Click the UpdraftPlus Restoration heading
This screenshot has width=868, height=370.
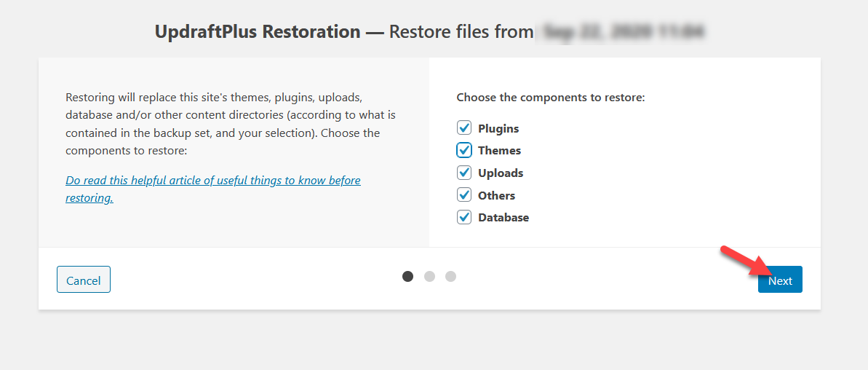click(258, 31)
